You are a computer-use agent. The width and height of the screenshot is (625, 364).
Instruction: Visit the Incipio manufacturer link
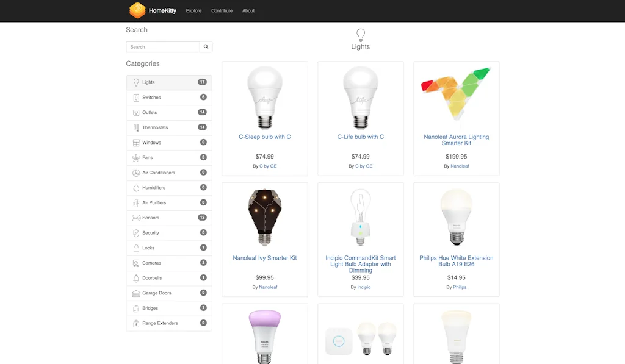click(364, 287)
